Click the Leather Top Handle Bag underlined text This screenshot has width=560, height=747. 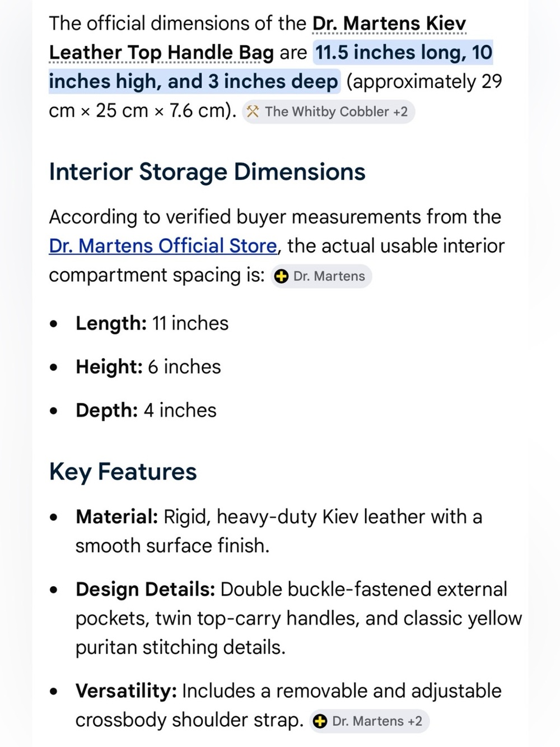click(x=161, y=53)
